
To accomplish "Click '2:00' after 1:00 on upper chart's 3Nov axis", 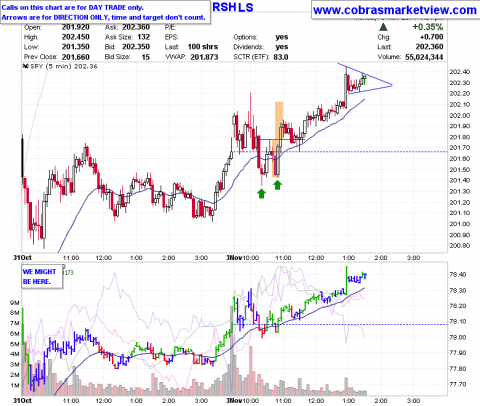I will point(381,258).
